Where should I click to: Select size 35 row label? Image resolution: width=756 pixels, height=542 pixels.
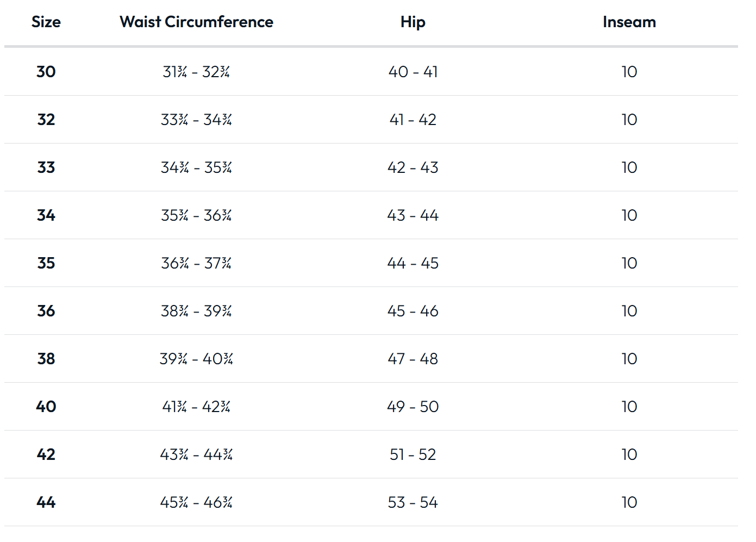[46, 263]
